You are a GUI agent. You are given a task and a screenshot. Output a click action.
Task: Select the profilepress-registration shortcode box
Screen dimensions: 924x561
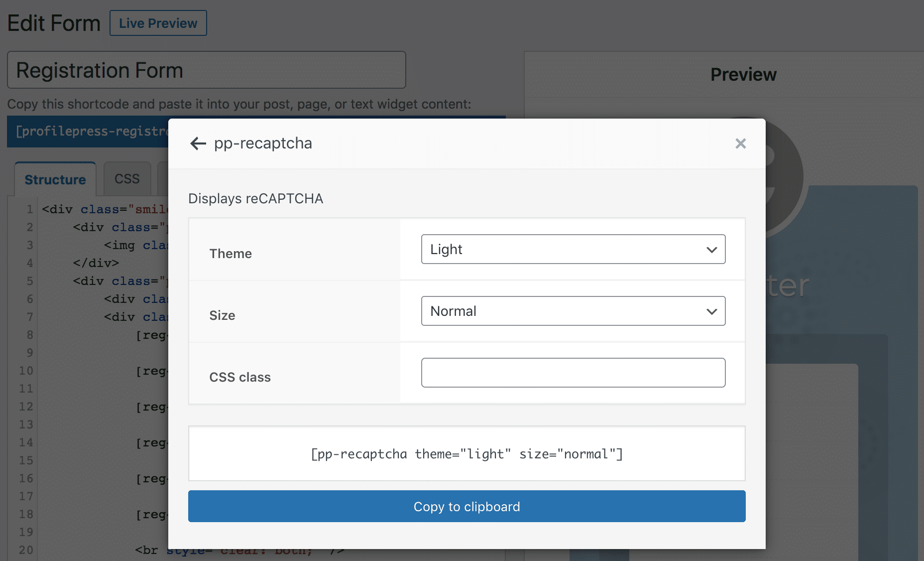88,132
